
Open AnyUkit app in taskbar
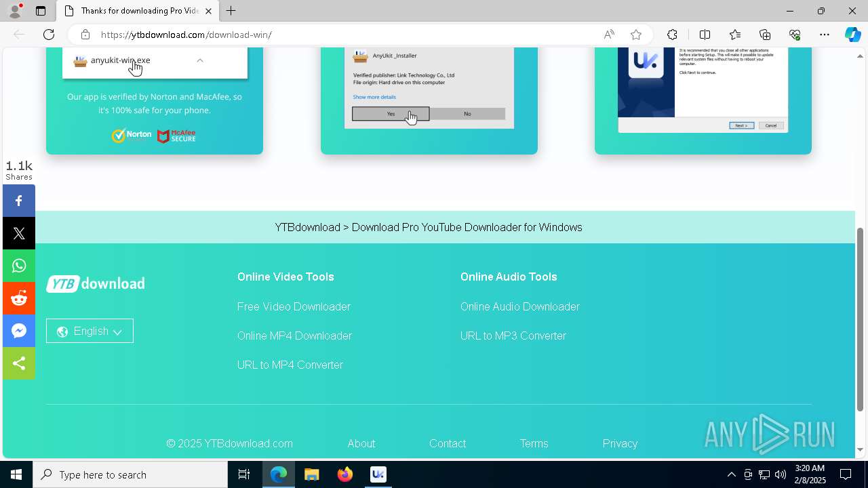click(x=378, y=474)
